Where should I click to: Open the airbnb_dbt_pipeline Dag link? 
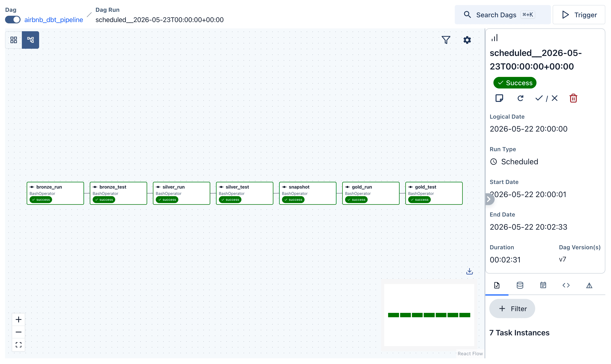(54, 20)
